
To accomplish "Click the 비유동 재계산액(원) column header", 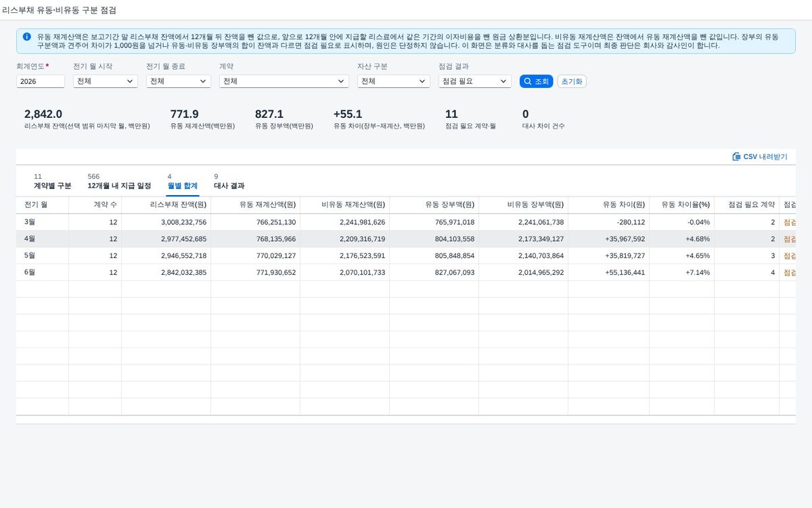I will [345, 205].
